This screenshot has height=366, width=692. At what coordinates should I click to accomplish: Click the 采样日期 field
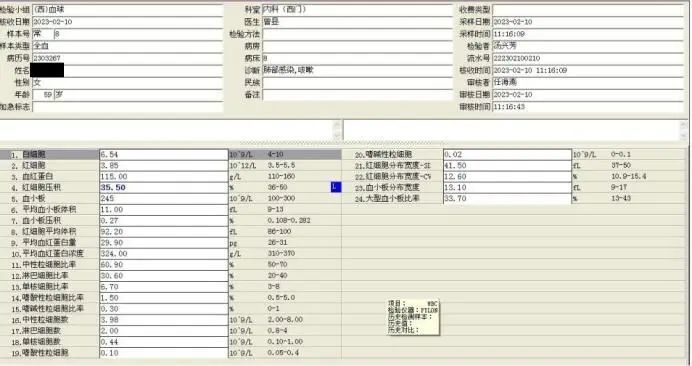coord(588,22)
